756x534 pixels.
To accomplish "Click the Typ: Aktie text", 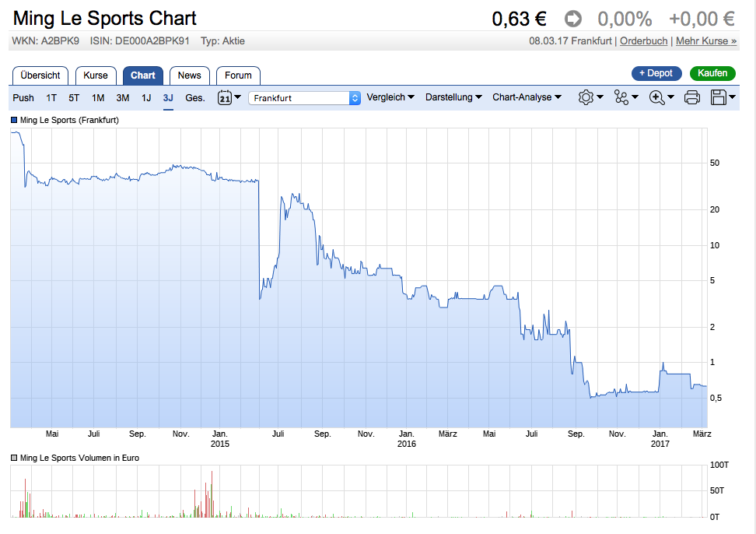I will pos(222,41).
